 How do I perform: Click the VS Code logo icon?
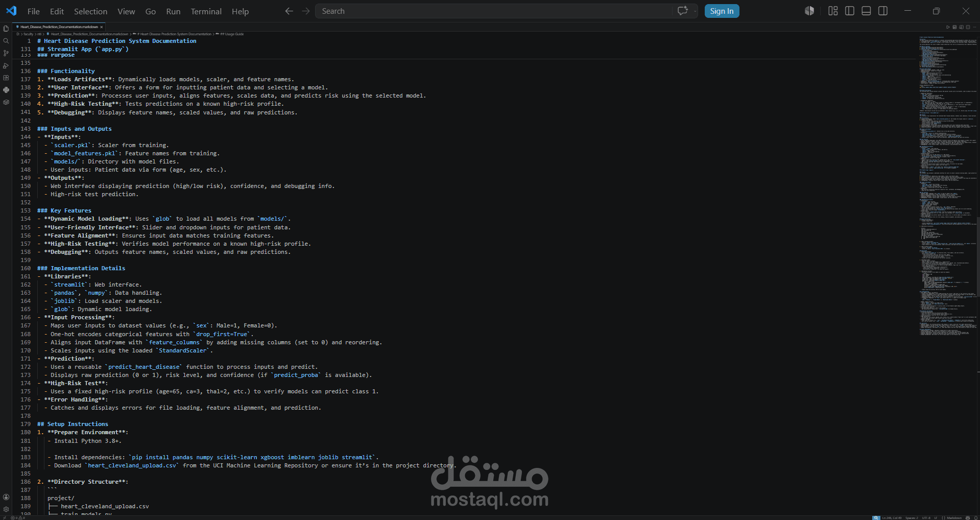pos(11,11)
